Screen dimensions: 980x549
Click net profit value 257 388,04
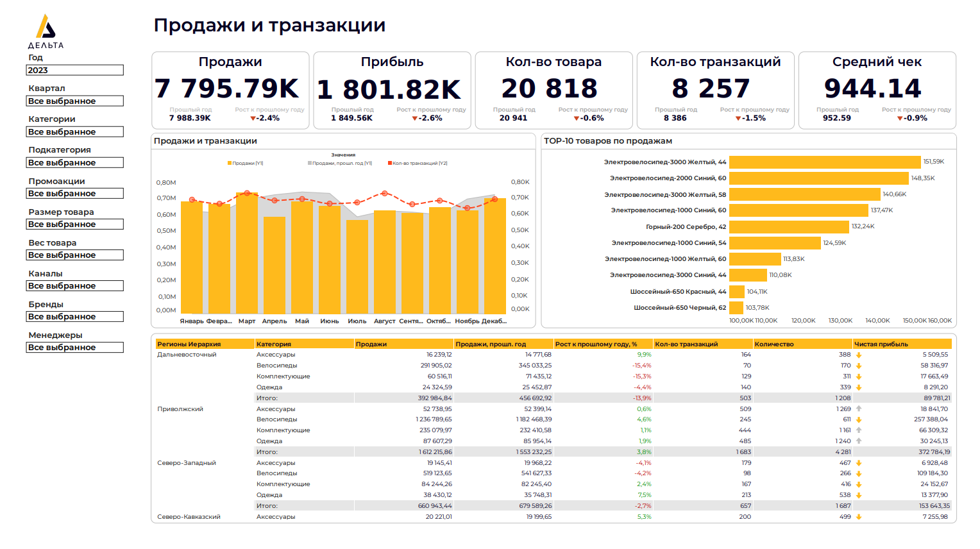point(931,419)
